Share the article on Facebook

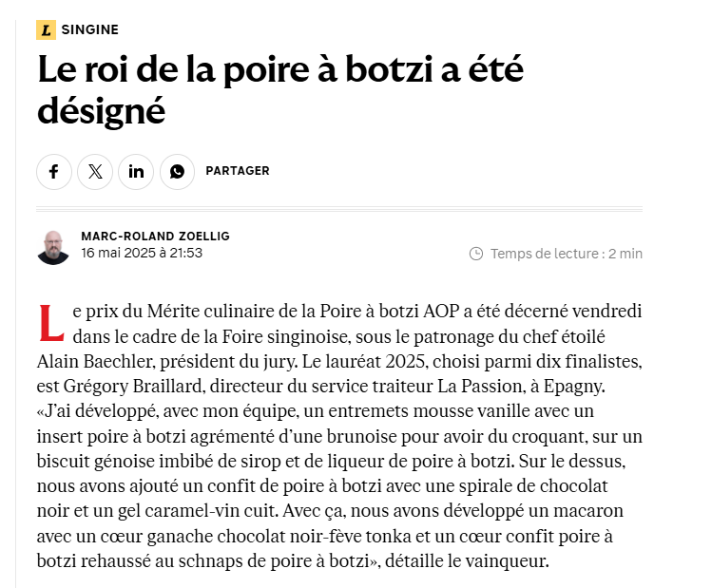(x=54, y=172)
